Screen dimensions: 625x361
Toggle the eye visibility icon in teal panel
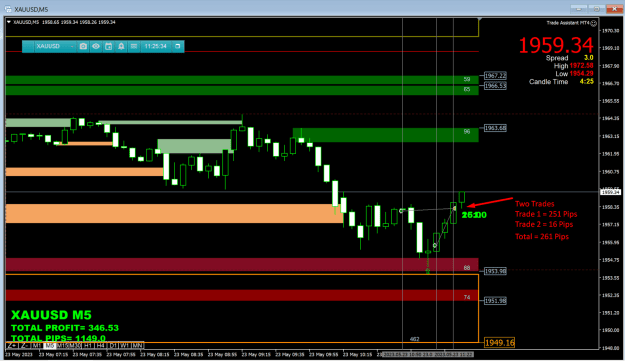96,46
